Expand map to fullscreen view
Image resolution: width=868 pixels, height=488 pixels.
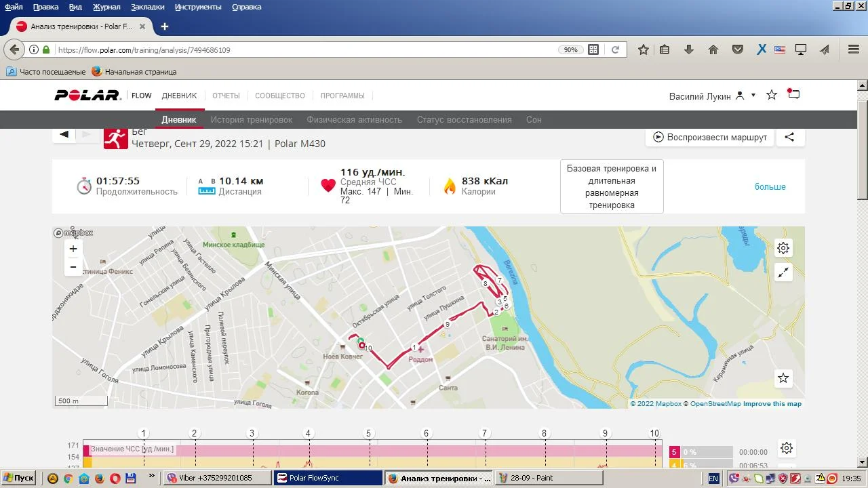pos(783,272)
